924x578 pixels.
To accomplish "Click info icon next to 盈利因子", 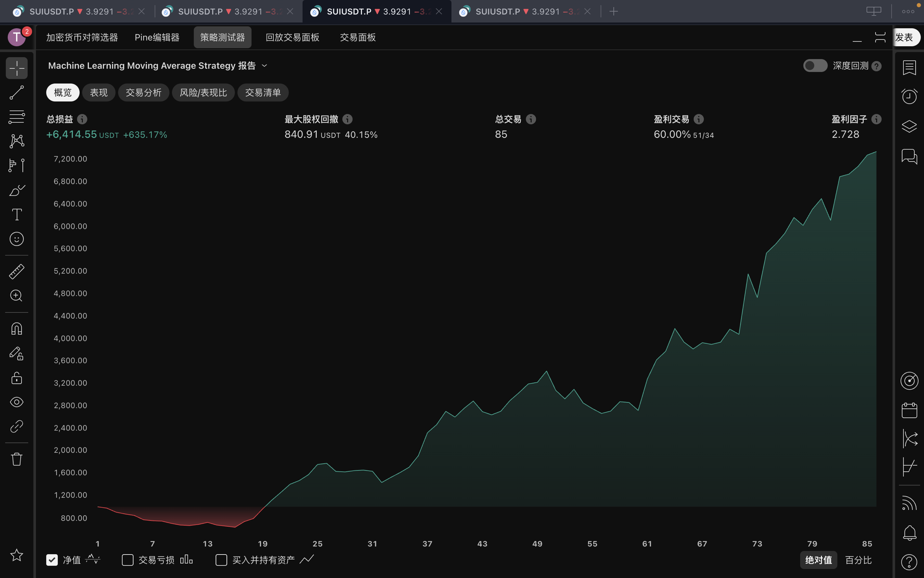I will [x=876, y=119].
